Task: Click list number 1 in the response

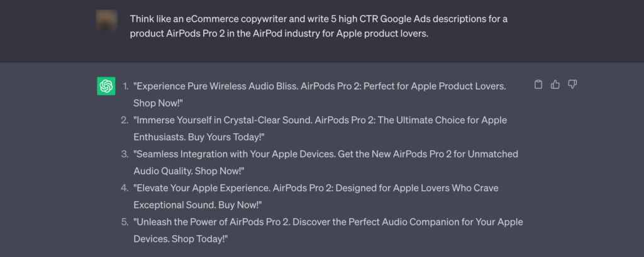Action: pyautogui.click(x=125, y=86)
